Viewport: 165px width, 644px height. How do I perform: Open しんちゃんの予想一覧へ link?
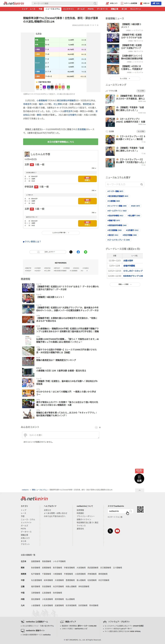pos(61,232)
